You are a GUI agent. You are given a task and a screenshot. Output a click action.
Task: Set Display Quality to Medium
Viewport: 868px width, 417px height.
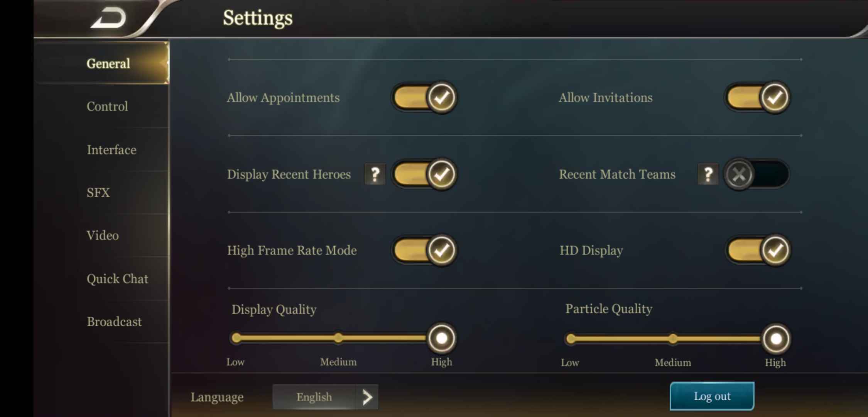[x=338, y=338]
